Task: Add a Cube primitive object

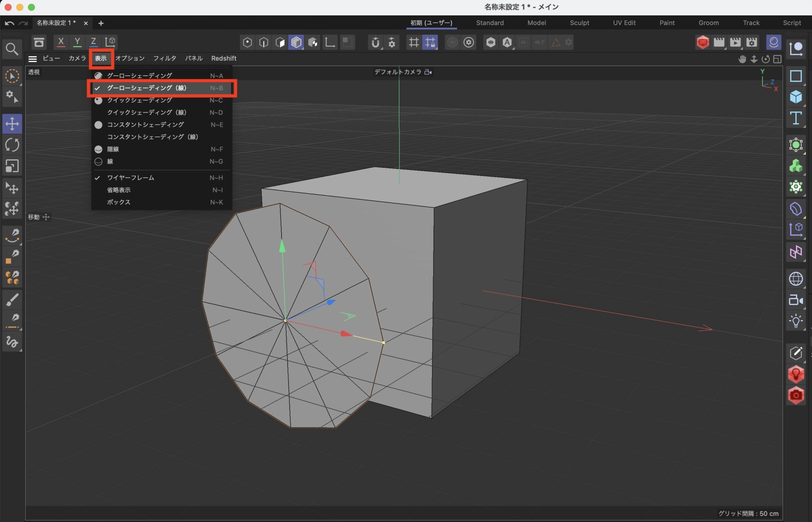Action: [x=795, y=97]
